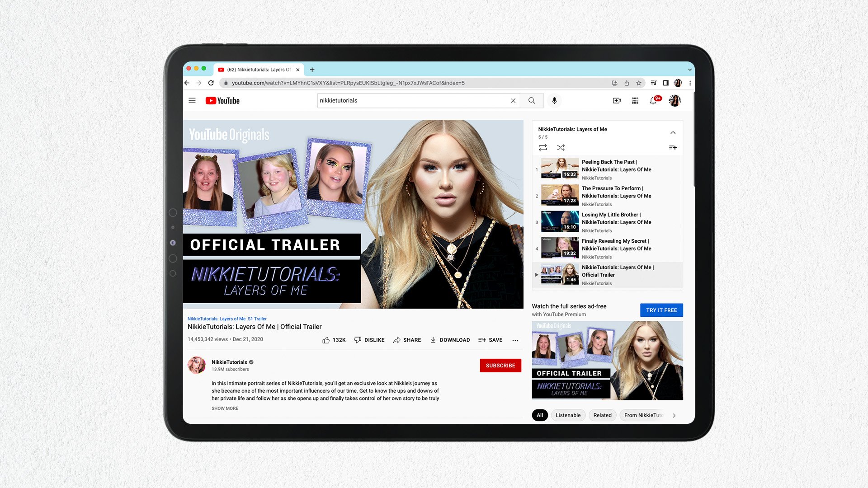Click SAVE to add to playlist
The image size is (868, 488).
click(x=490, y=340)
